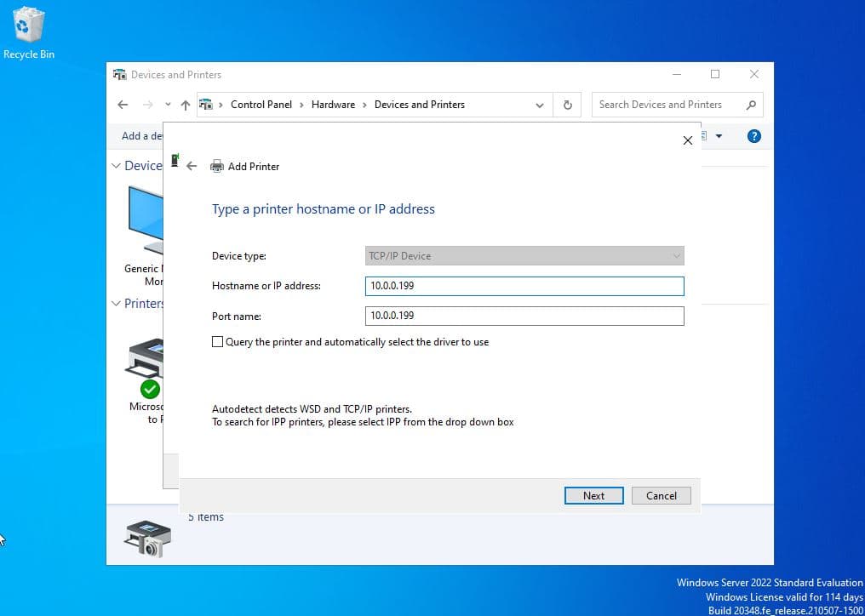
Task: Open help via the blue question mark
Action: [753, 136]
